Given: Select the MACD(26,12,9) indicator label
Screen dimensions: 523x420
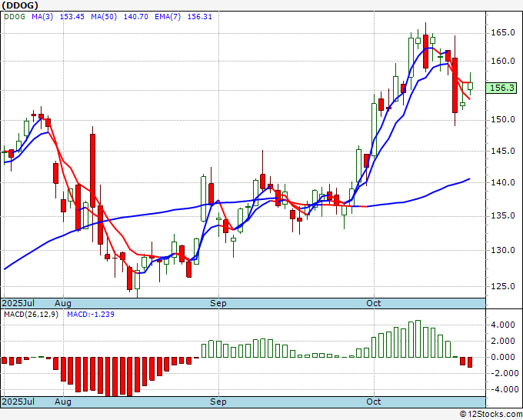Looking at the screenshot, I should tap(31, 315).
